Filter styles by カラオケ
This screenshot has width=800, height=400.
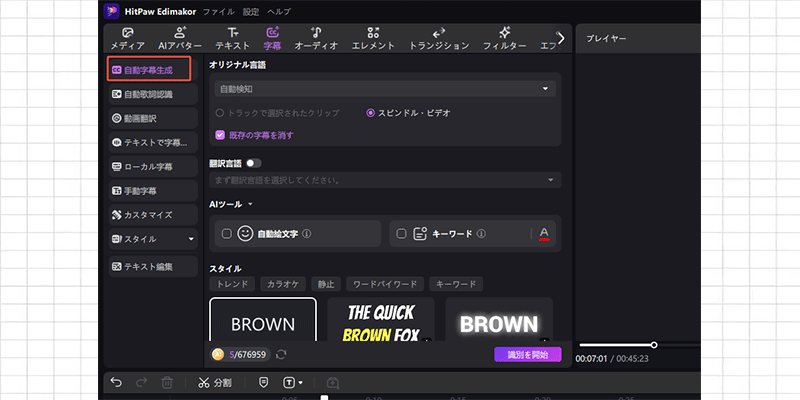(x=283, y=284)
